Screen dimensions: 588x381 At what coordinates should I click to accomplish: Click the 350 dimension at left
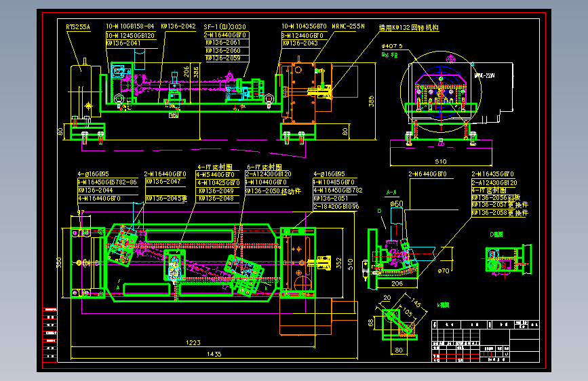59,263
